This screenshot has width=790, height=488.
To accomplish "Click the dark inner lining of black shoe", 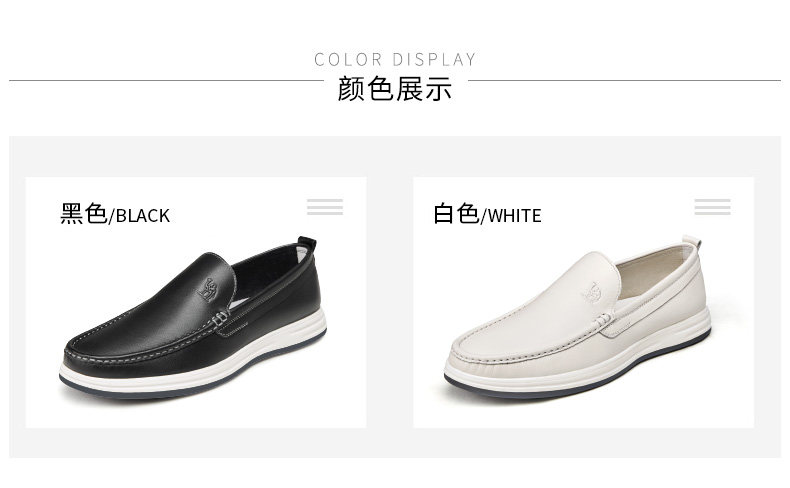I will pos(267,277).
